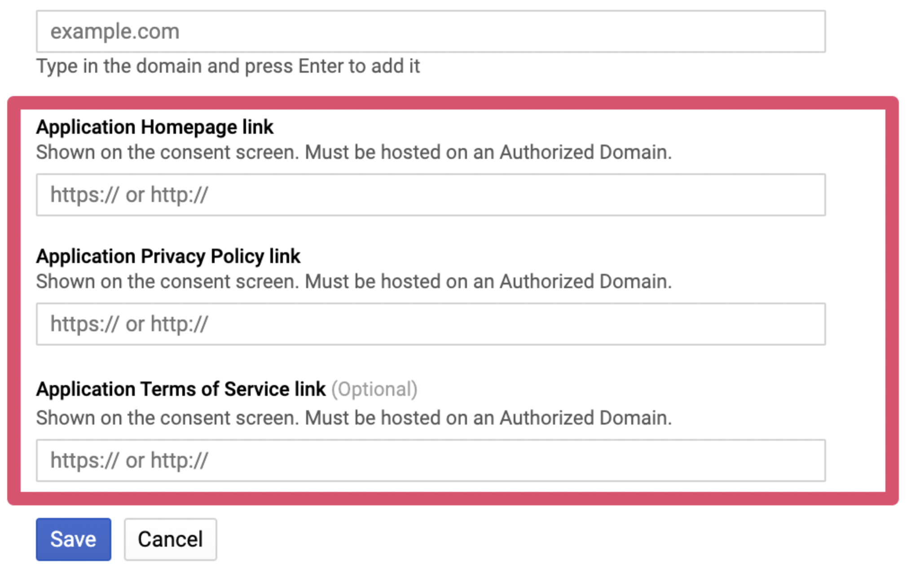Click the example.com authorized domain field

(431, 31)
